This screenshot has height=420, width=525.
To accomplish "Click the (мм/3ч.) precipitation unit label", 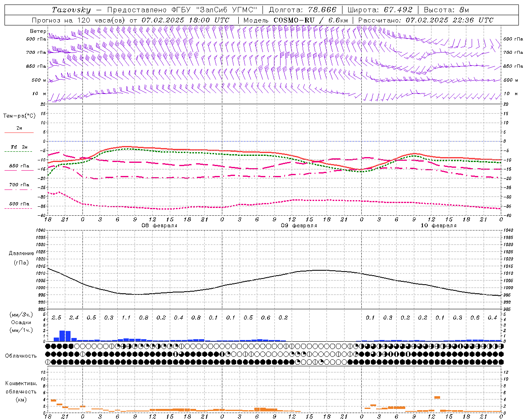I will click(21, 315).
